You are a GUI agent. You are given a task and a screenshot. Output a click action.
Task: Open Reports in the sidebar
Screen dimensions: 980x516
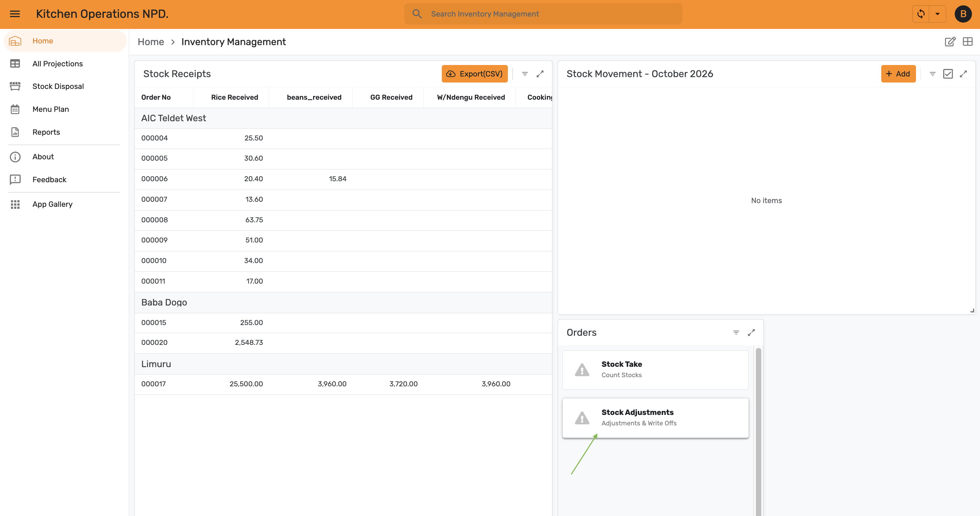pos(65,132)
